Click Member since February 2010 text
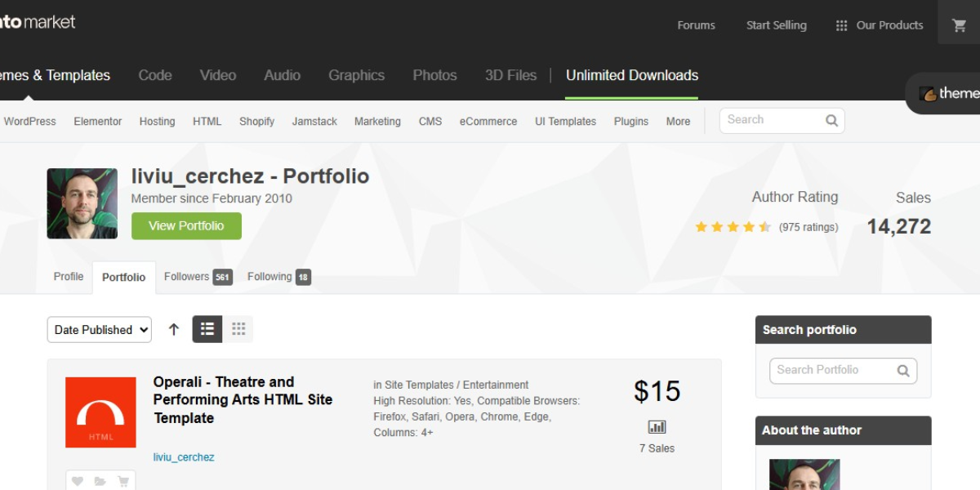980x490 pixels. (x=212, y=198)
